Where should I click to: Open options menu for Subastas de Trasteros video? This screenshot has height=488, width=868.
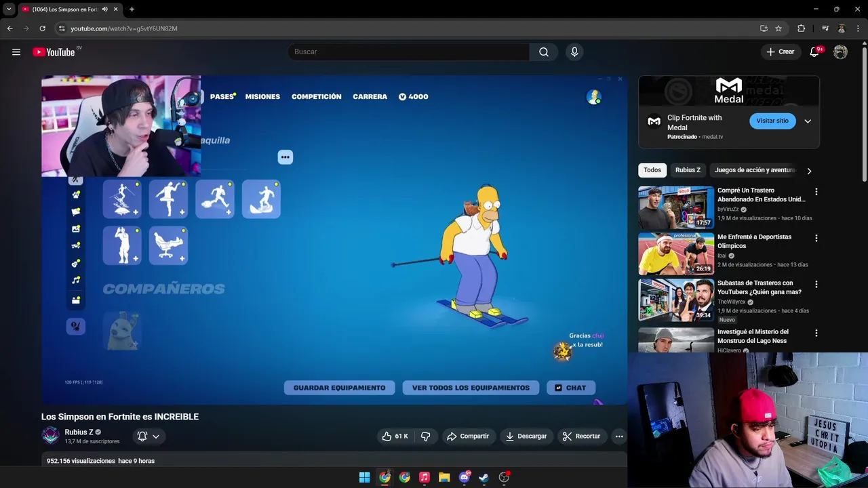tap(816, 285)
